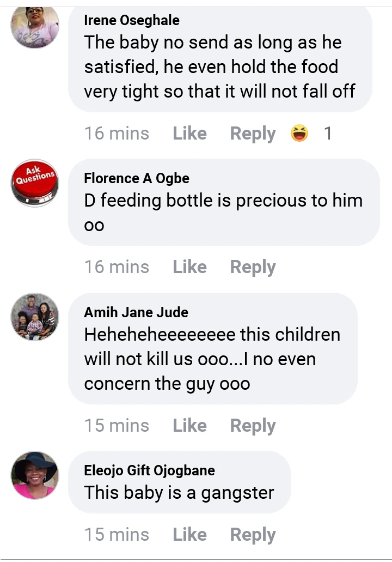The width and height of the screenshot is (392, 562).
Task: Reply to Florence A Ogbe's comment
Action: tap(253, 267)
